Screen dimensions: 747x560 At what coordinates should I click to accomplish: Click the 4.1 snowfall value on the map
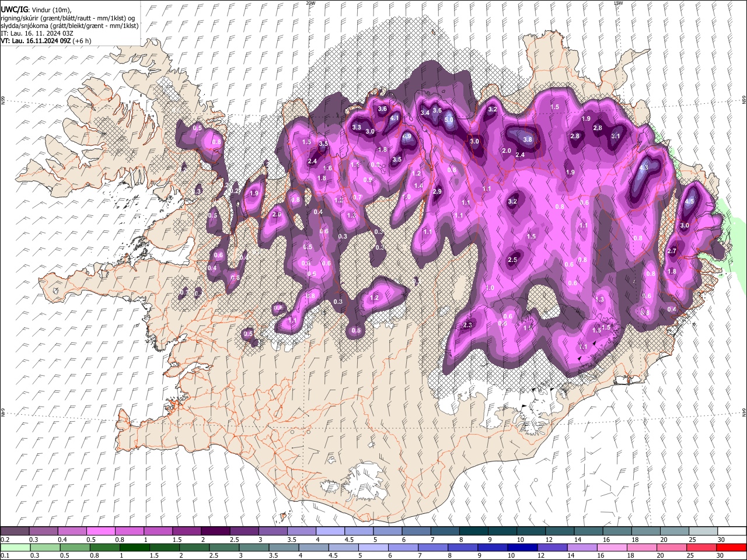[x=395, y=118]
